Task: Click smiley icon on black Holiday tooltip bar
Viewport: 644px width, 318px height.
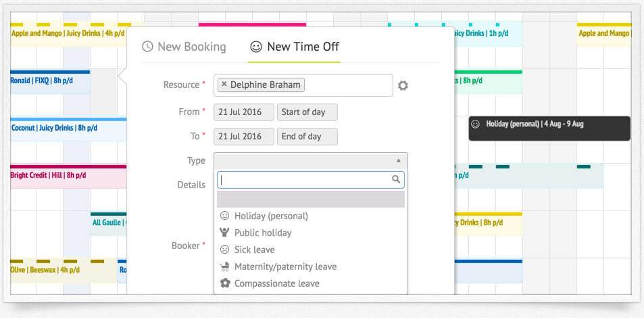Action: (x=475, y=124)
